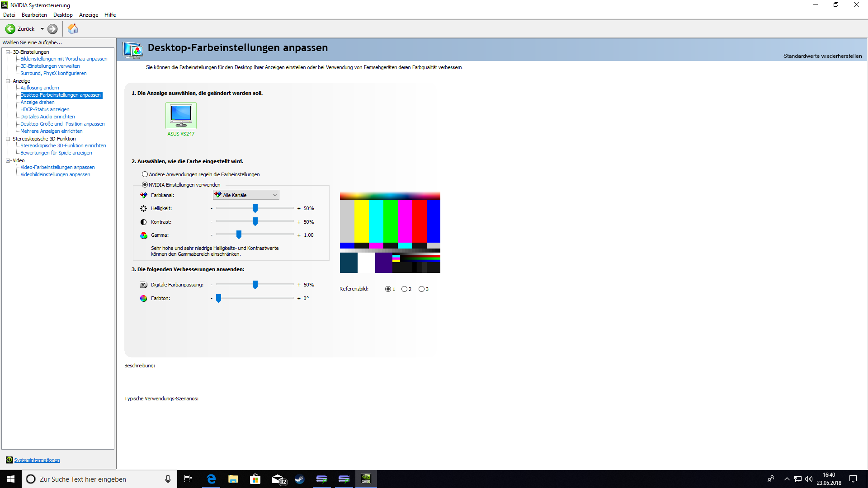This screenshot has width=868, height=488.
Task: Open the Datei menu
Action: coord(9,15)
